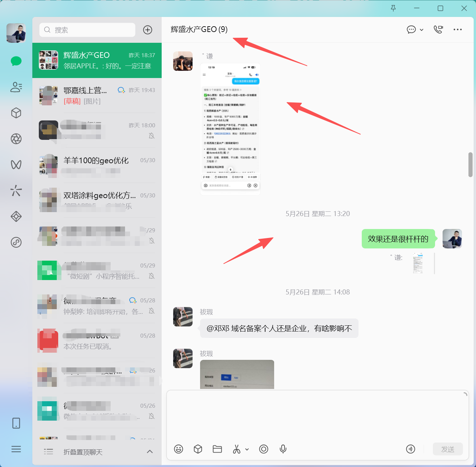Click own profile avatar at top-left

(x=16, y=33)
